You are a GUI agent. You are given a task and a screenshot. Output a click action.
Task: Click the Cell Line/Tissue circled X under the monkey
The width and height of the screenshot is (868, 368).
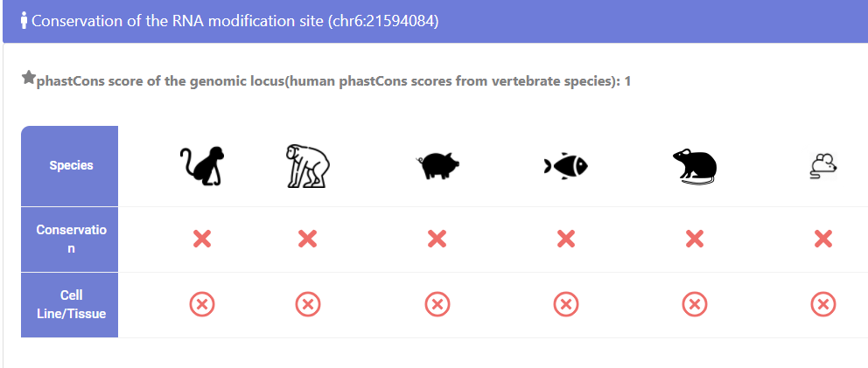coord(201,304)
